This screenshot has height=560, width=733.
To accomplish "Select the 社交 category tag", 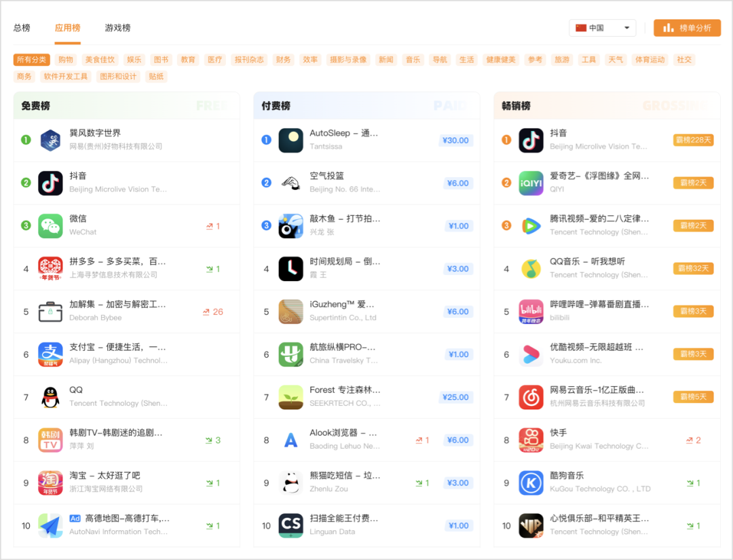I will coord(684,60).
